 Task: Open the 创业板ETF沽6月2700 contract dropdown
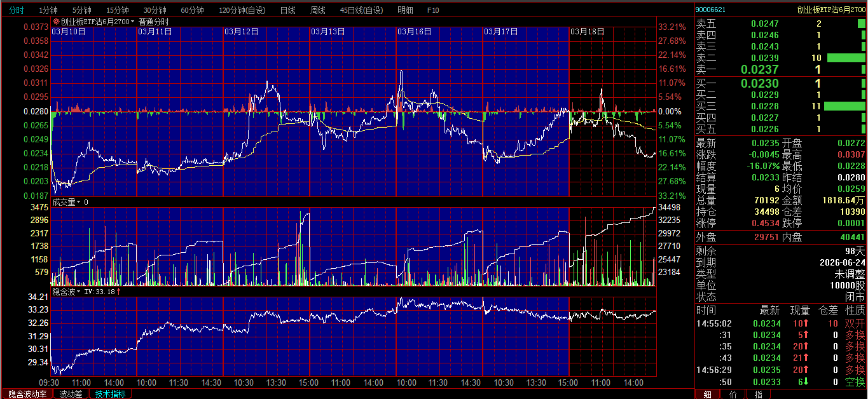pos(97,22)
